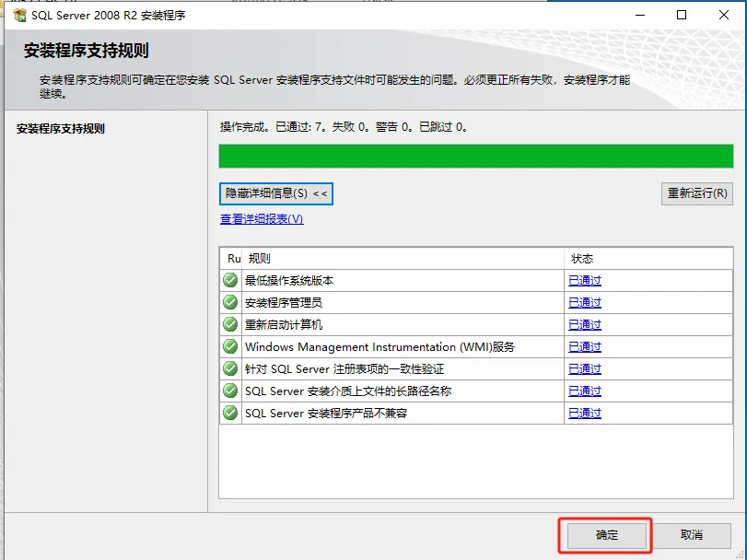This screenshot has height=560, width=747.
Task: Click the green progress bar
Action: pos(476,157)
